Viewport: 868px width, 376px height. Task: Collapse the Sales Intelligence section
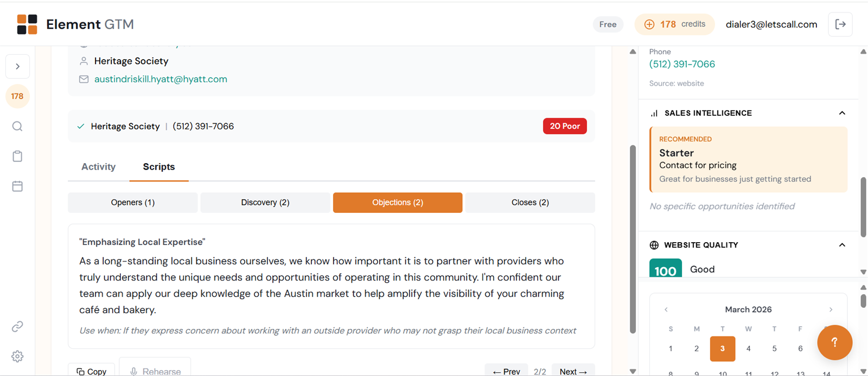842,113
